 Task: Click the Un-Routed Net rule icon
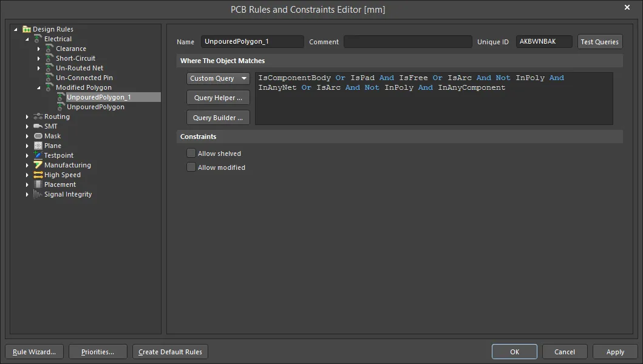tap(49, 68)
